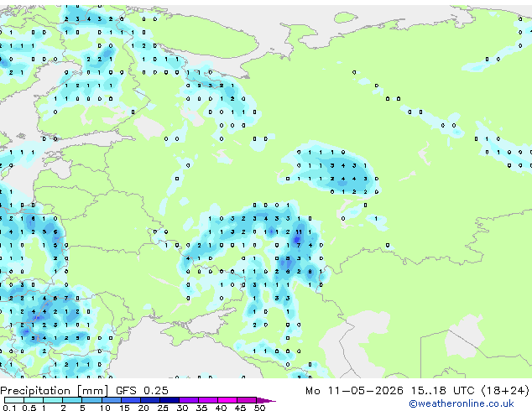The image size is (532, 411).
Task: Click the 0.1–0.5 mm palest legend swatch
Action: tap(14, 400)
